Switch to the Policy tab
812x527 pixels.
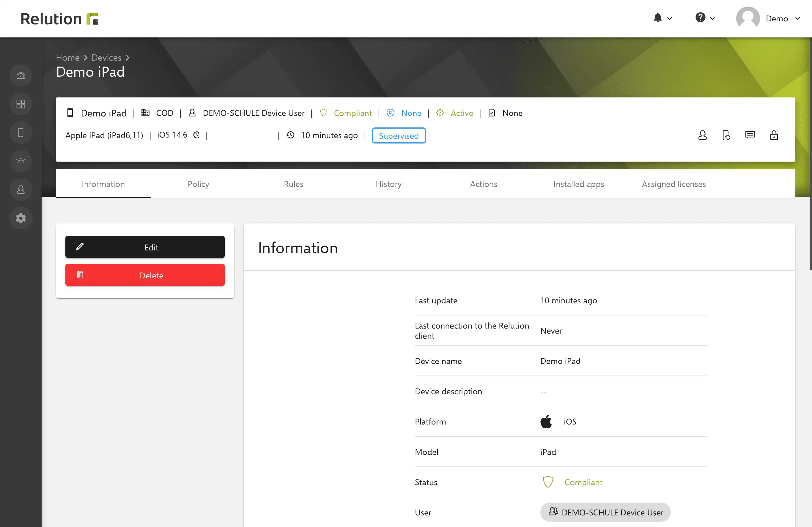click(x=198, y=184)
